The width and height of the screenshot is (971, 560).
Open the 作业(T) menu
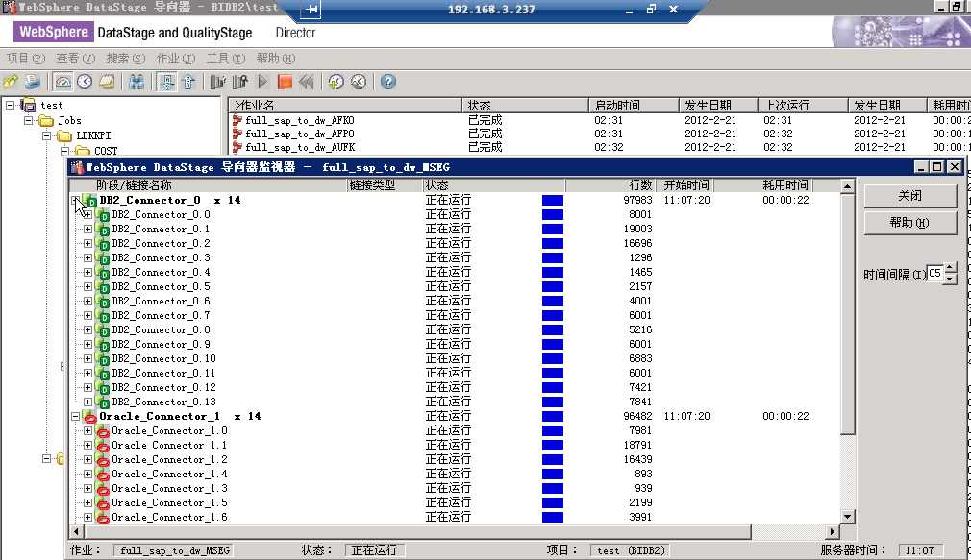point(176,59)
